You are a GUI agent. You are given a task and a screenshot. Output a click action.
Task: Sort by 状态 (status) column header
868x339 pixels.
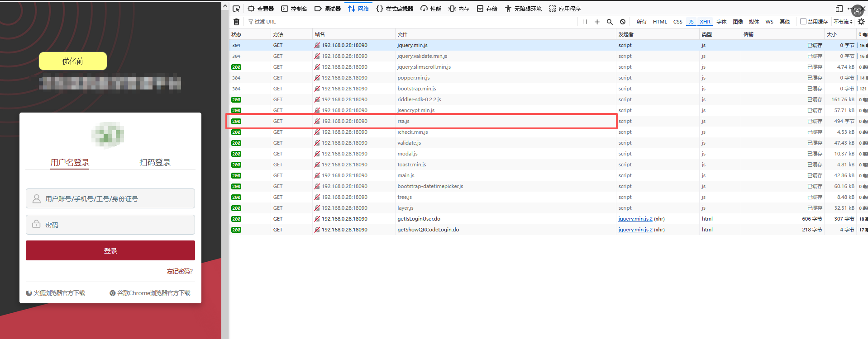click(250, 34)
